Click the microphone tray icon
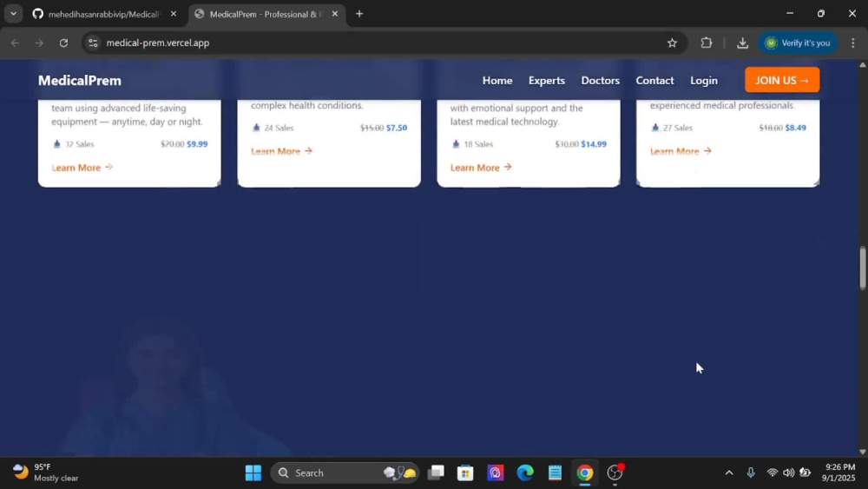 pos(751,472)
